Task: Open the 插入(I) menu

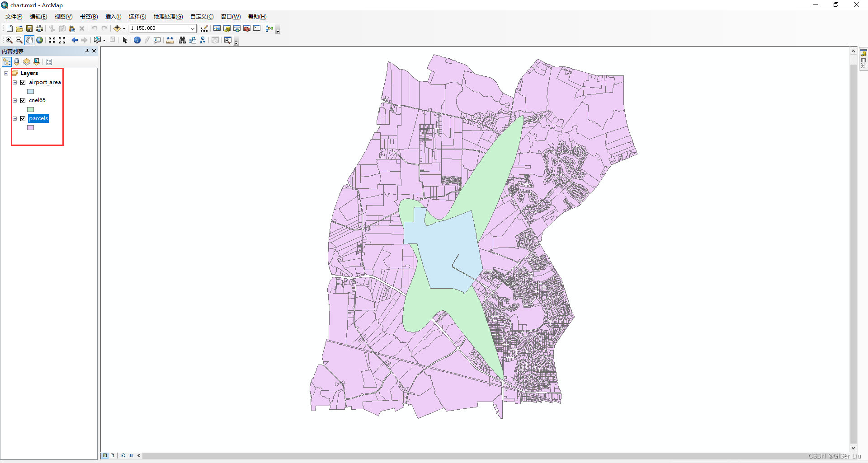Action: 113,17
